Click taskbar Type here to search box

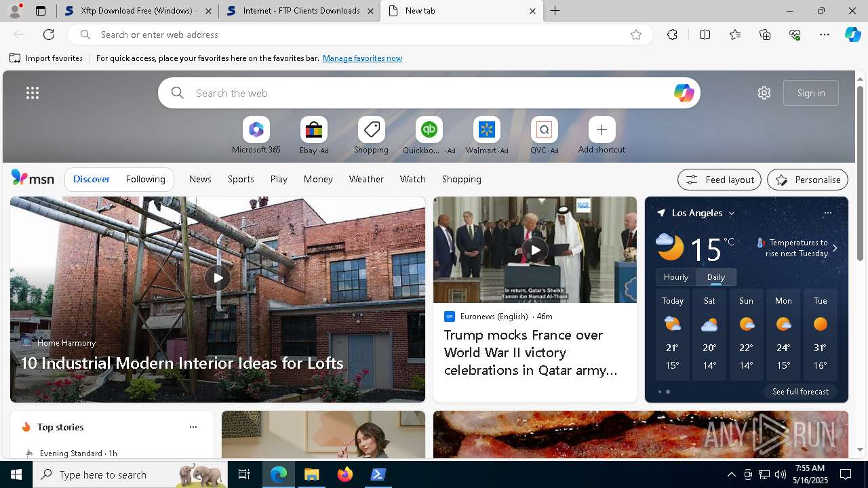point(132,474)
